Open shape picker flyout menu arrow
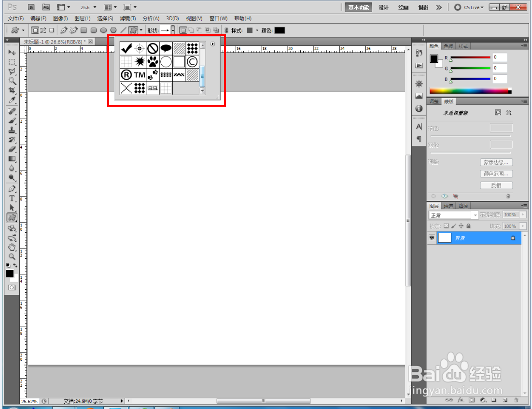 click(x=213, y=44)
